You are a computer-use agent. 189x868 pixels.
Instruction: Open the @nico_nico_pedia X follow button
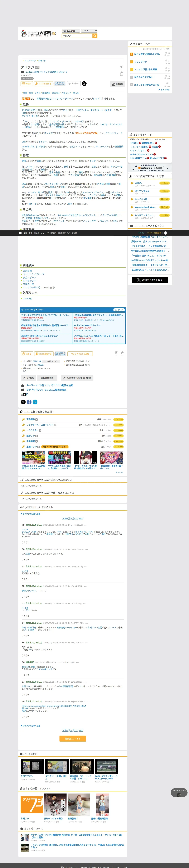pos(150,280)
